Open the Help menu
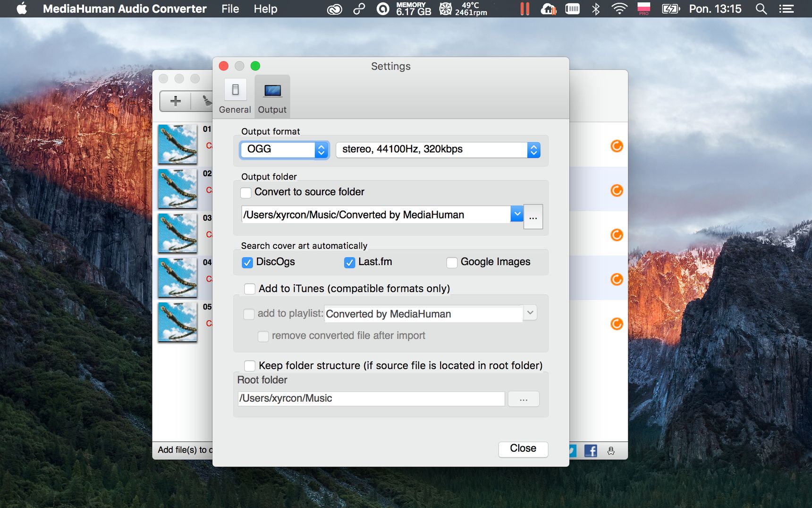The height and width of the screenshot is (508, 812). [265, 9]
